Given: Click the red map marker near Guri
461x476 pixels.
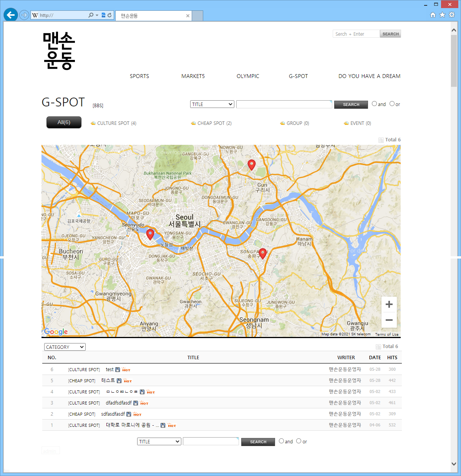Looking at the screenshot, I should point(252,164).
